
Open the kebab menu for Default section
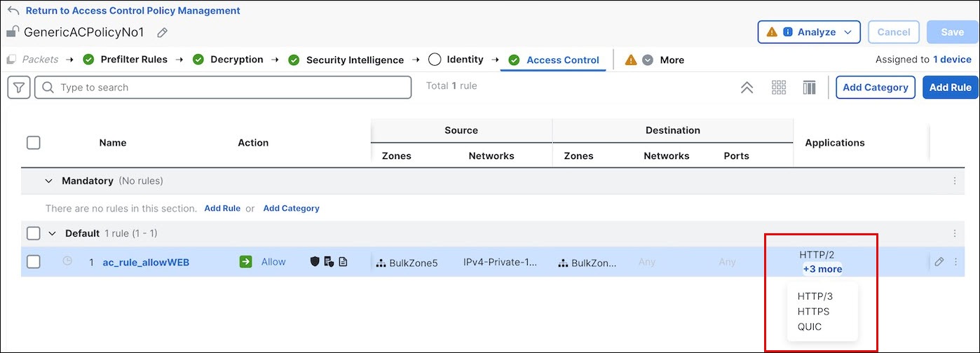(x=955, y=233)
